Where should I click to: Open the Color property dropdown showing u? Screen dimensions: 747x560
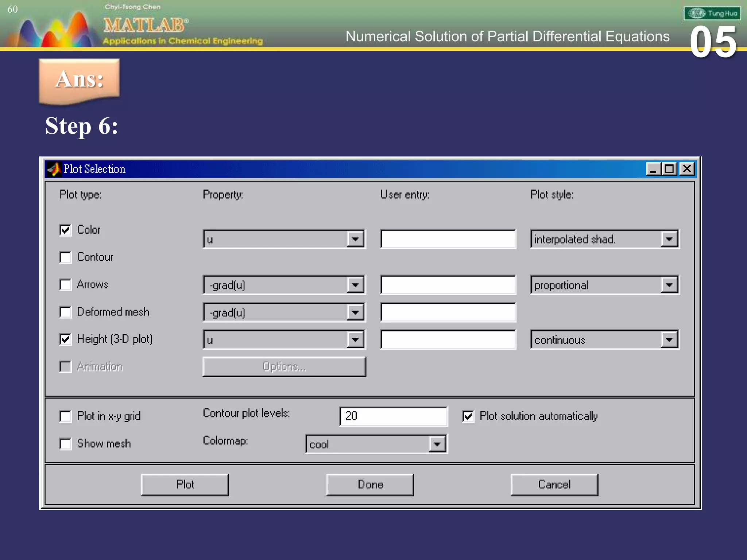pyautogui.click(x=355, y=240)
